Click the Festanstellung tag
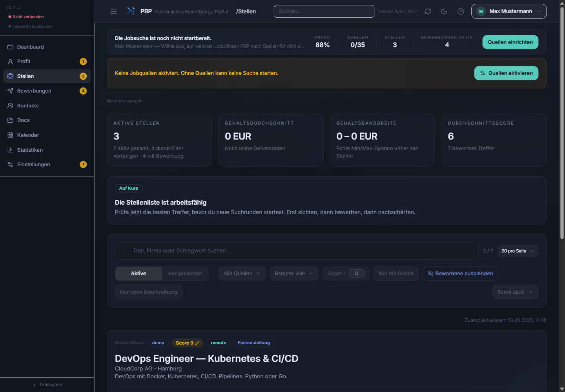This screenshot has width=565, height=392. click(254, 343)
